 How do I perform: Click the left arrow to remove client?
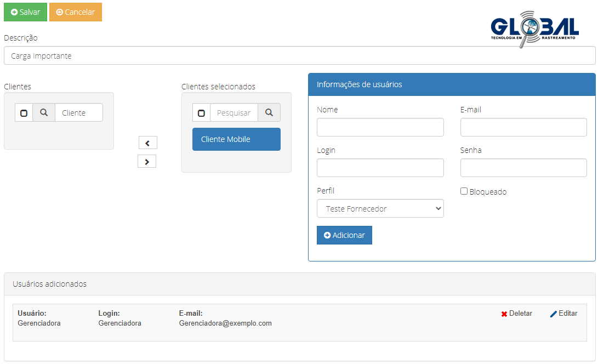(147, 143)
